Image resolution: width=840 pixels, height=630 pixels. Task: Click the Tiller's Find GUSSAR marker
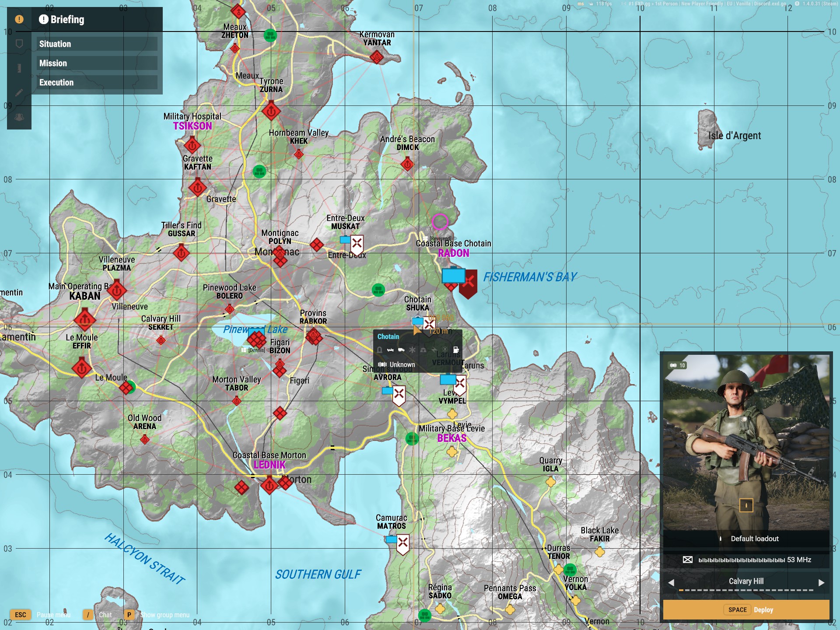[x=181, y=252]
